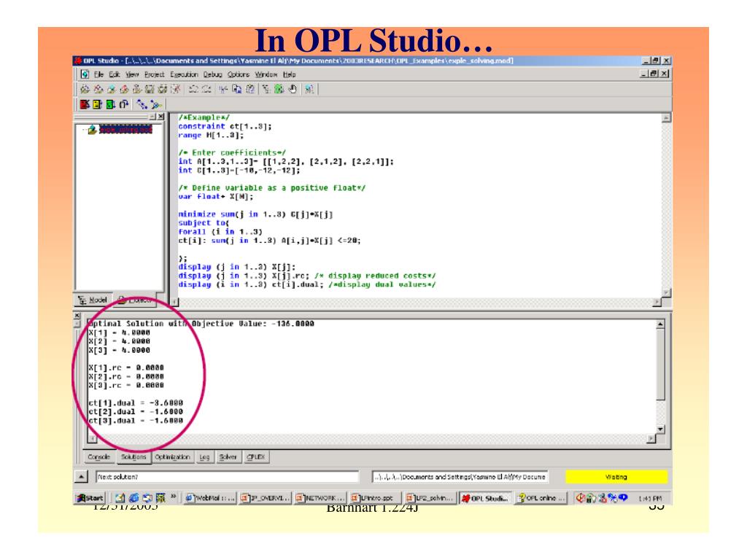Screen dimensions: 747x560
Task: Click the file path field in status bar
Action: coord(460,477)
